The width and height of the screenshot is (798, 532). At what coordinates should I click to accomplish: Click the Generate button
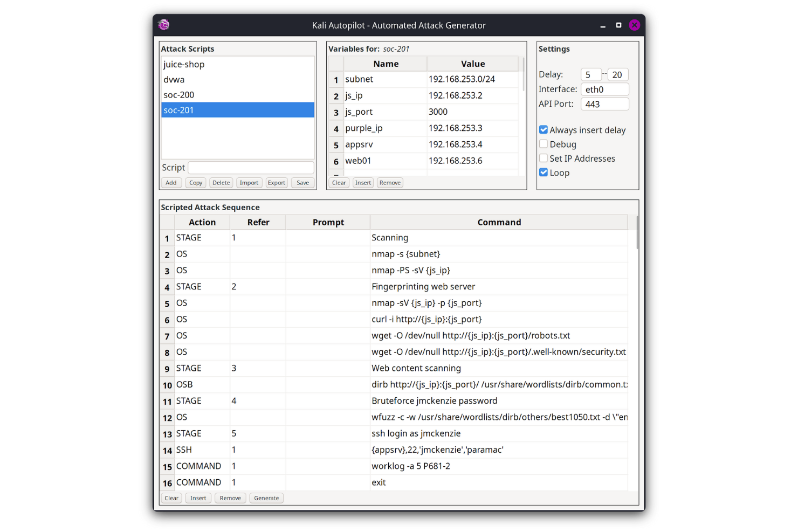click(266, 498)
